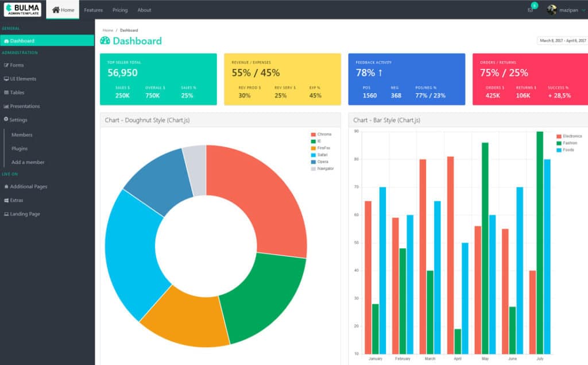Viewport: 588px width, 365px height.
Task: Click the Extras icon in the sidebar
Action: (7, 200)
